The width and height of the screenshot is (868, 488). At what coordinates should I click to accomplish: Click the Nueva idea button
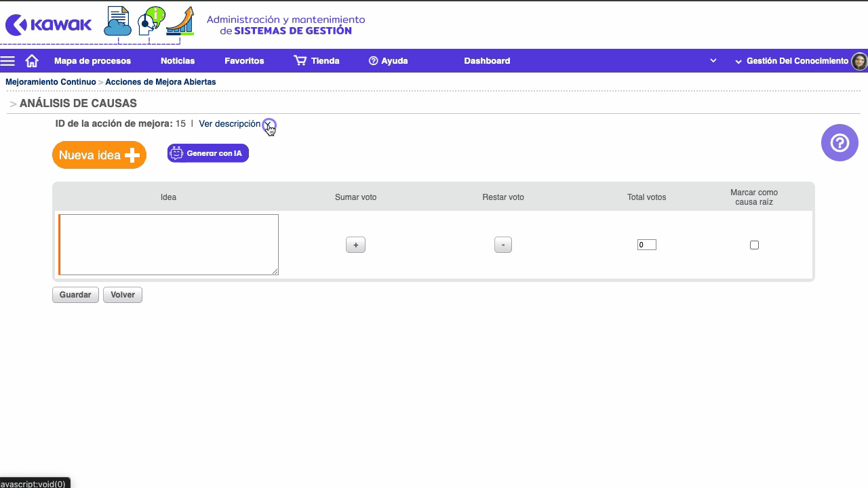[99, 155]
